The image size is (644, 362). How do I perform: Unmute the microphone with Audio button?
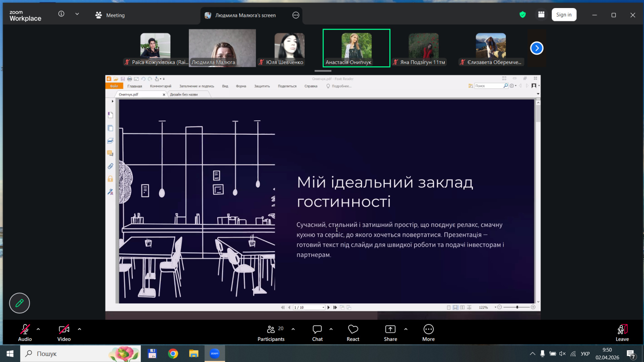(x=25, y=333)
